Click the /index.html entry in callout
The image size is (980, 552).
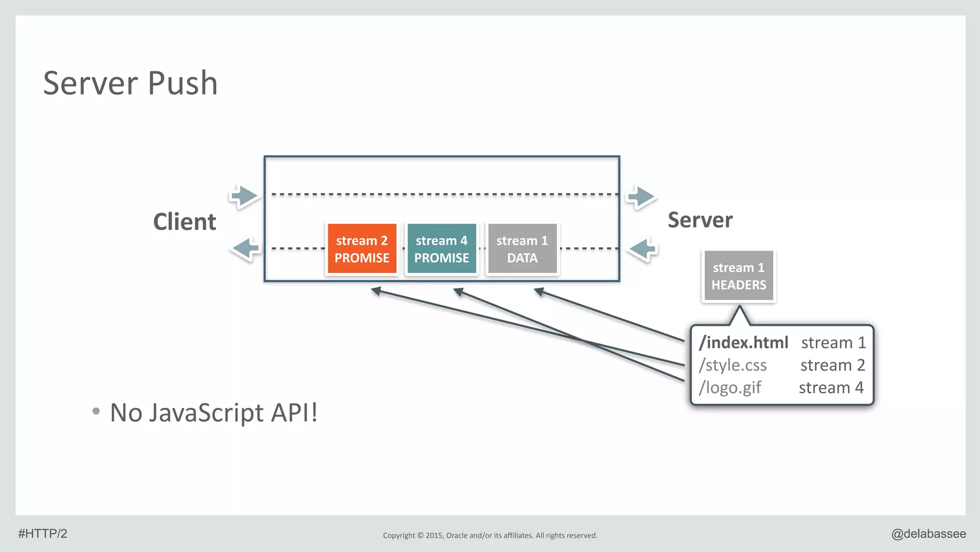pos(743,343)
